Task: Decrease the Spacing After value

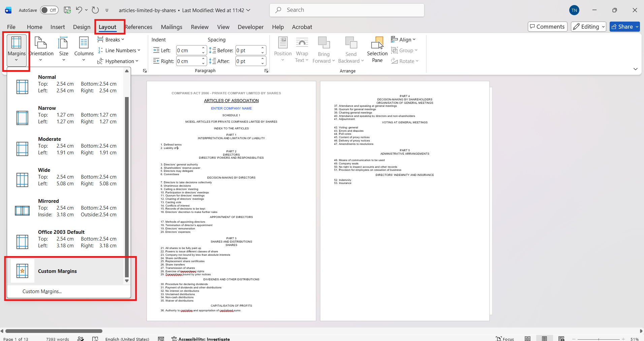Action: 263,63
